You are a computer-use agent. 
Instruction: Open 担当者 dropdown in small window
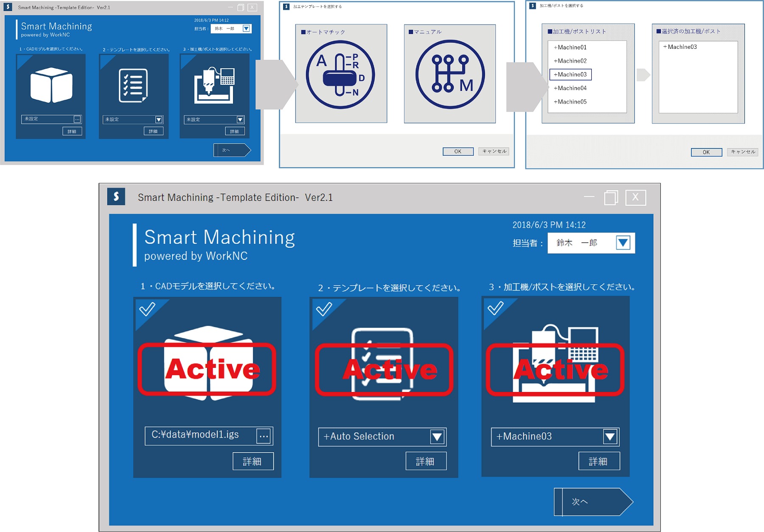(246, 28)
